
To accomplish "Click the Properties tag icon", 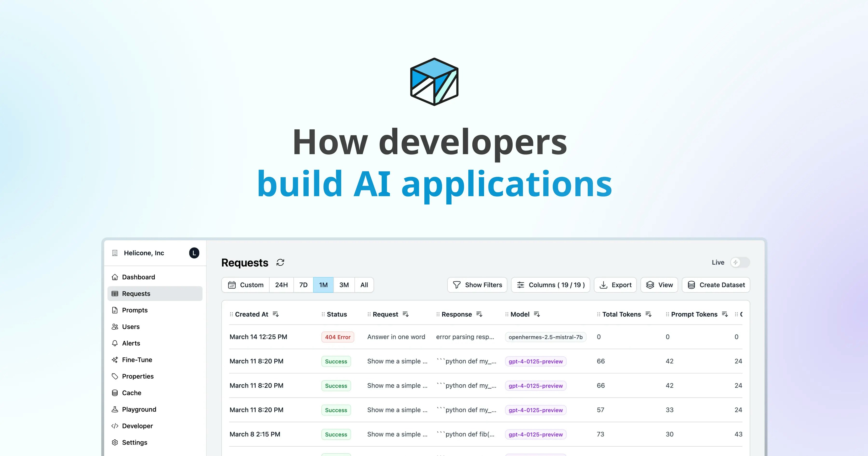I will pyautogui.click(x=115, y=376).
